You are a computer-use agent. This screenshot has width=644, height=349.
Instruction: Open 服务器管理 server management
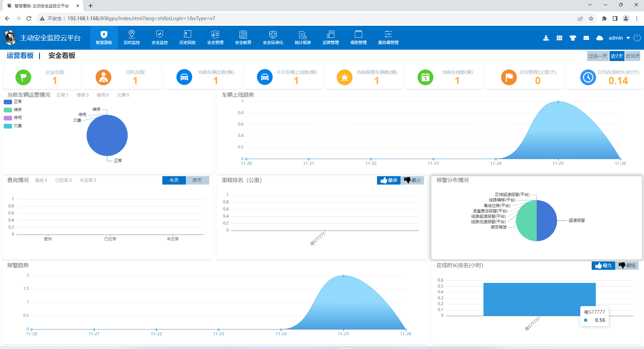(x=388, y=38)
